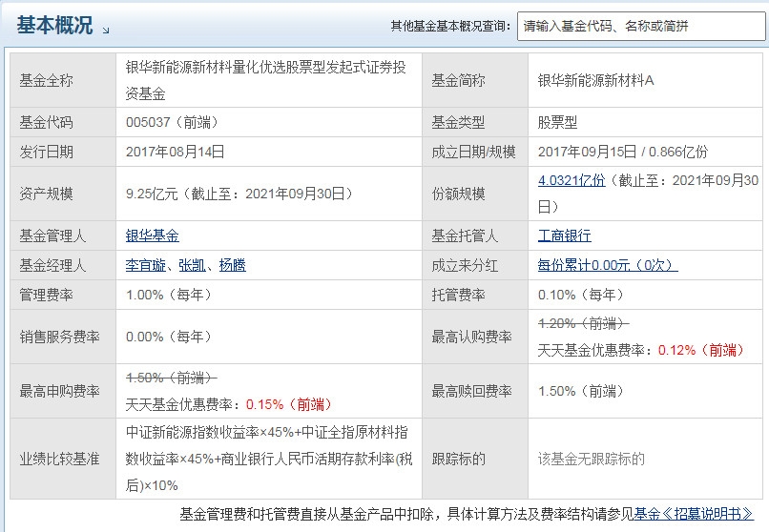Click the 股票型 fund type value
Screen dimensions: 769x532
click(557, 122)
